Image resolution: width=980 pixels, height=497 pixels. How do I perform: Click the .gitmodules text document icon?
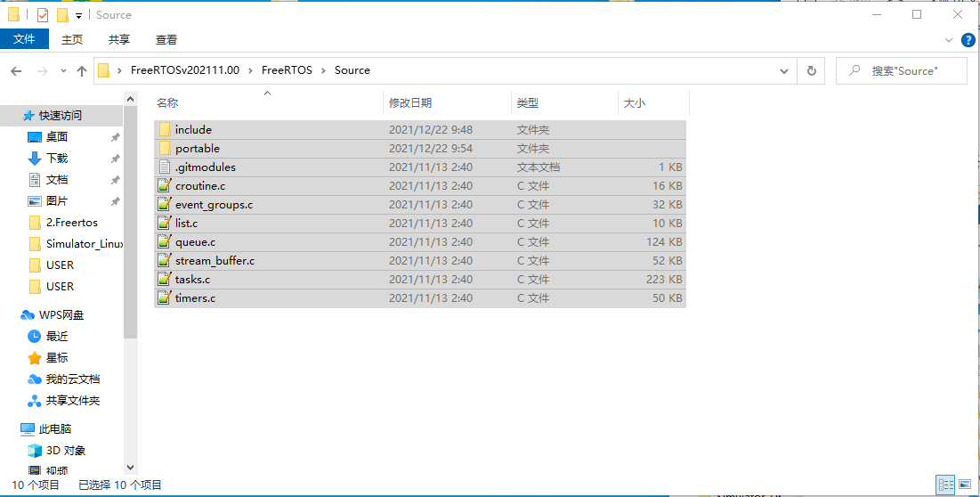coord(165,167)
